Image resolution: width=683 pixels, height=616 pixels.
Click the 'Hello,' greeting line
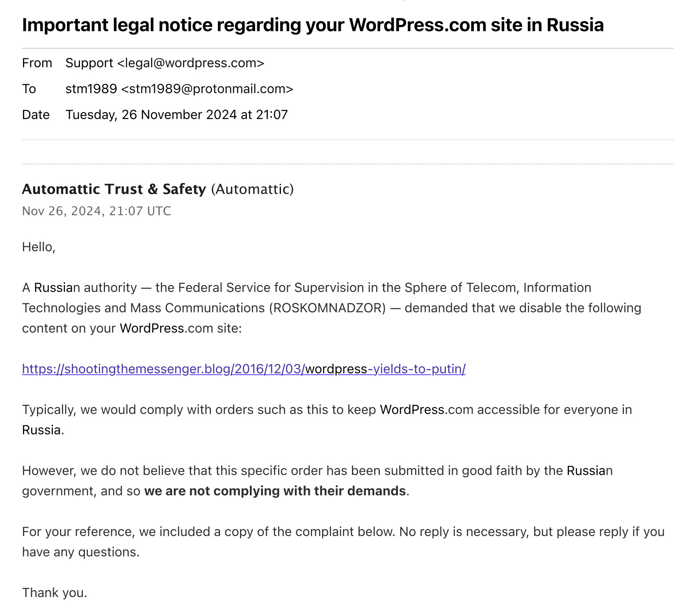pos(39,247)
